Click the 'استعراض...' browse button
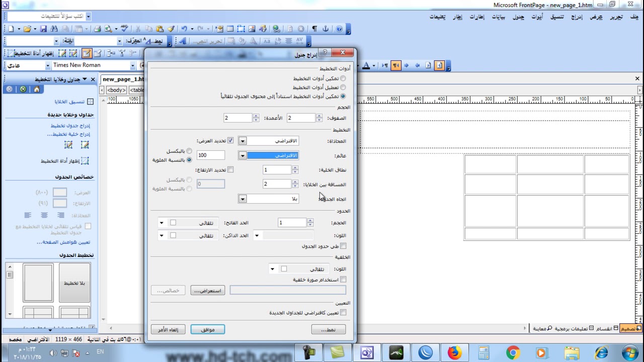Image resolution: width=644 pixels, height=362 pixels. [208, 291]
